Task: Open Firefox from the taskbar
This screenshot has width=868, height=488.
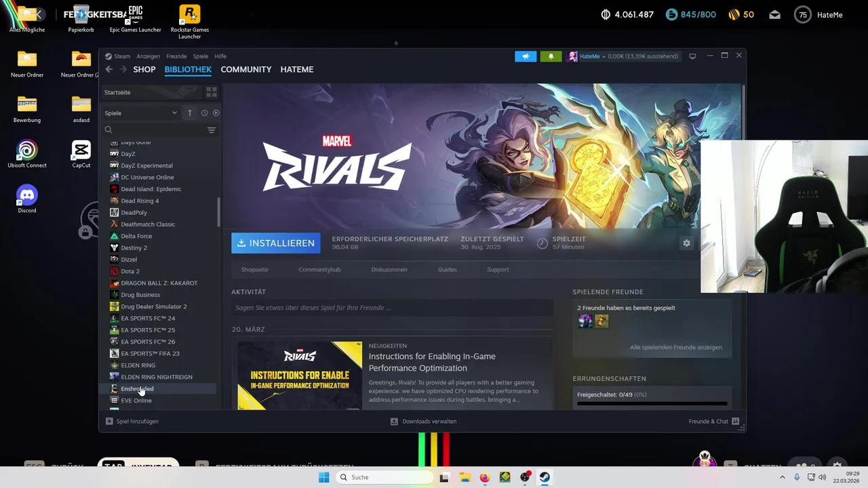Action: [484, 477]
